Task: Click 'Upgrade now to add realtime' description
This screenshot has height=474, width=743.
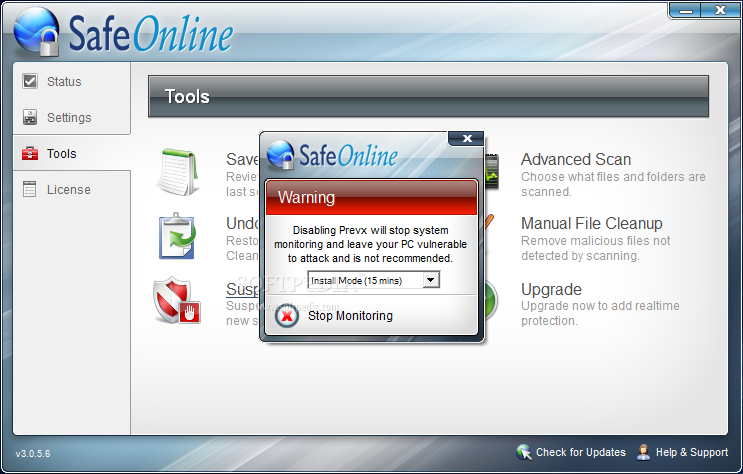Action: coord(600,306)
